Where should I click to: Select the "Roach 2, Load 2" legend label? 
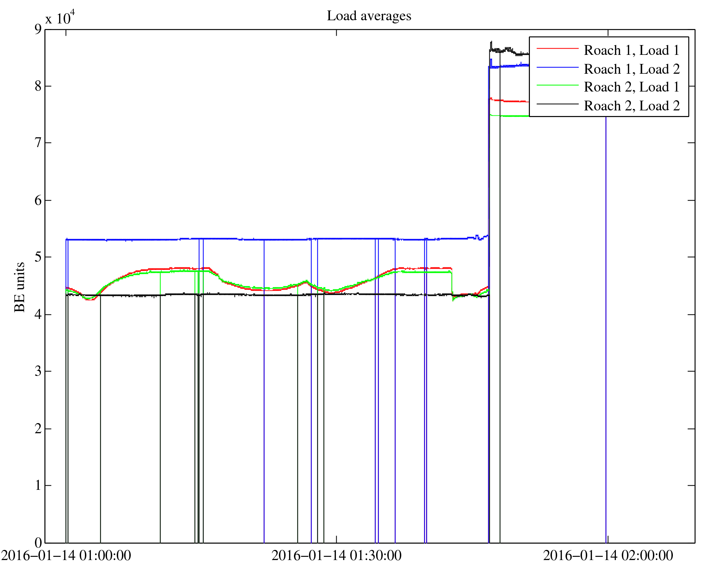tap(632, 106)
